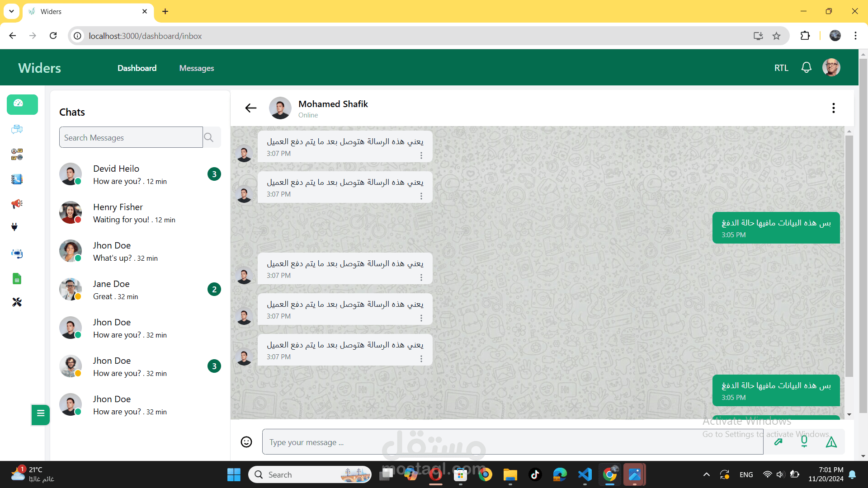Click the megaphone campaigns sidebar icon
Image resolution: width=868 pixels, height=488 pixels.
tap(17, 204)
